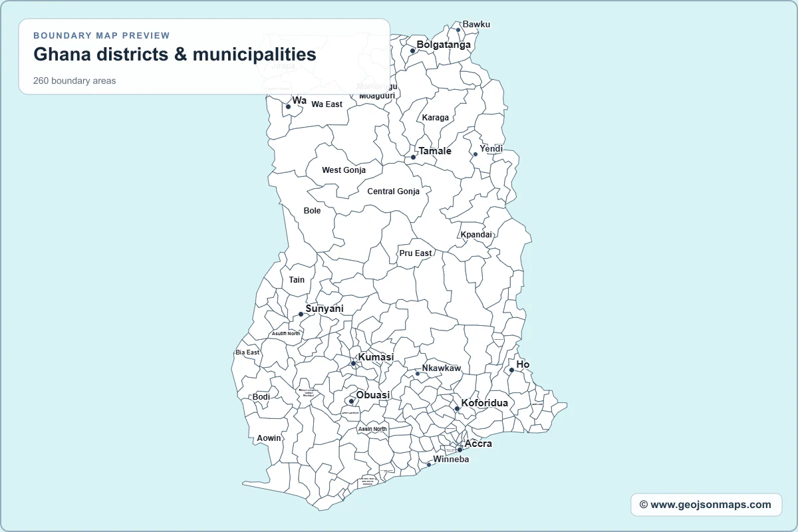Click the Yendi town name label

point(491,149)
